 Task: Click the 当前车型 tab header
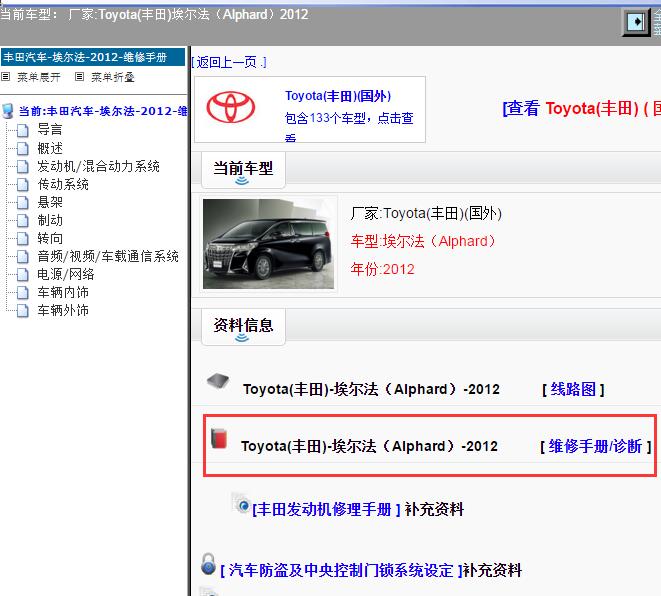tap(243, 170)
